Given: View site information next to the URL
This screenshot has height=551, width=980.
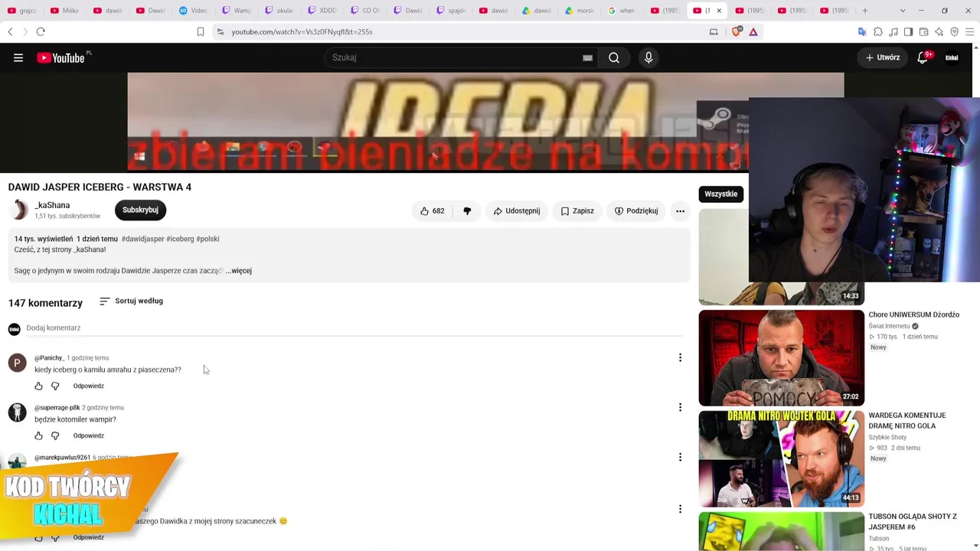Looking at the screenshot, I should (220, 31).
